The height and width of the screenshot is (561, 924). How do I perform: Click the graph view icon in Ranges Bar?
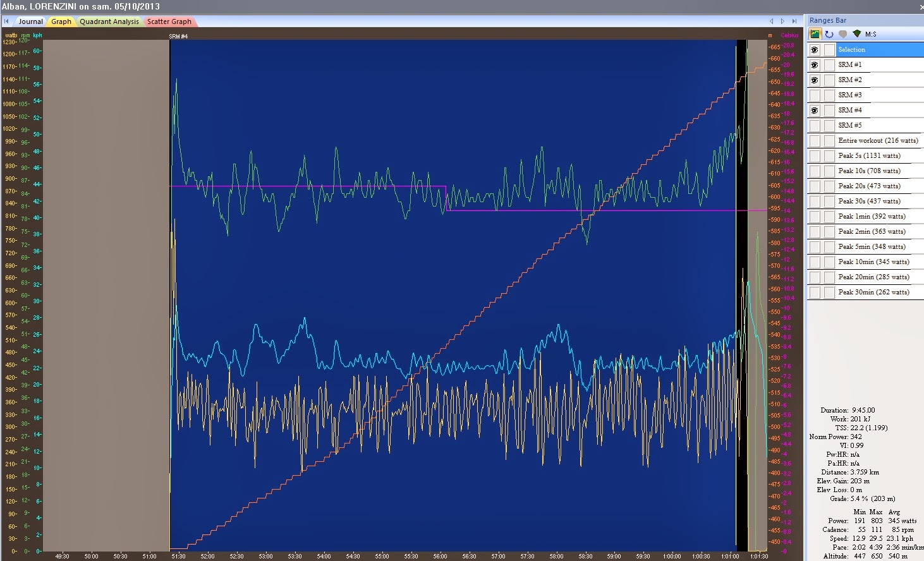(815, 34)
